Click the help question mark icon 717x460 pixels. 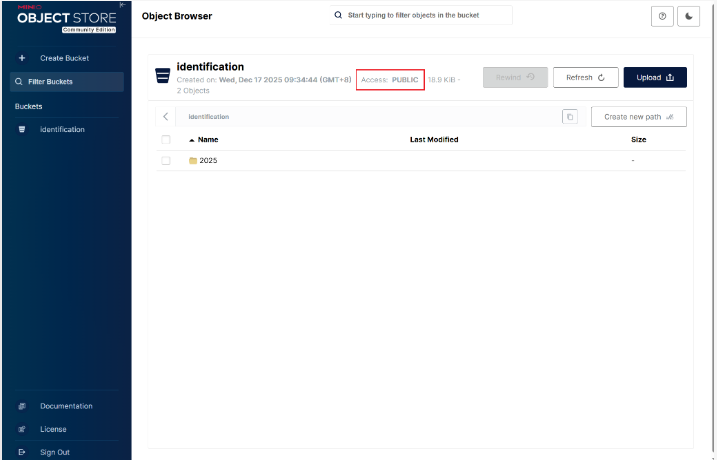click(662, 17)
